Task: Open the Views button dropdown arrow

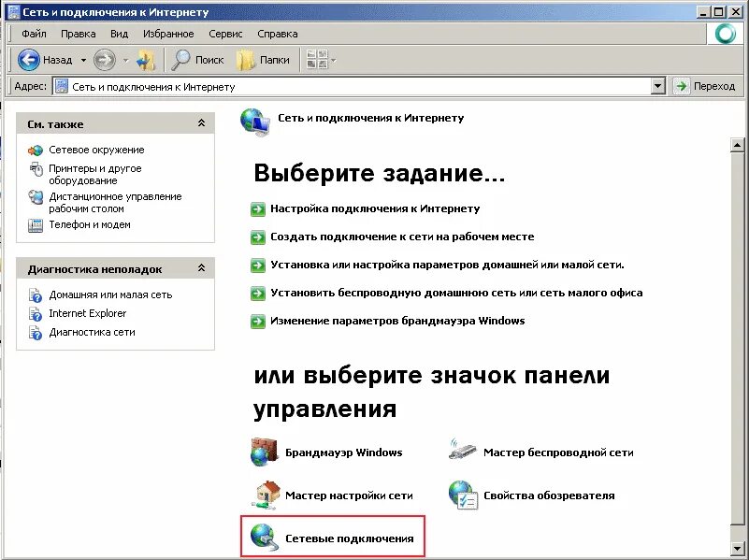Action: [334, 60]
